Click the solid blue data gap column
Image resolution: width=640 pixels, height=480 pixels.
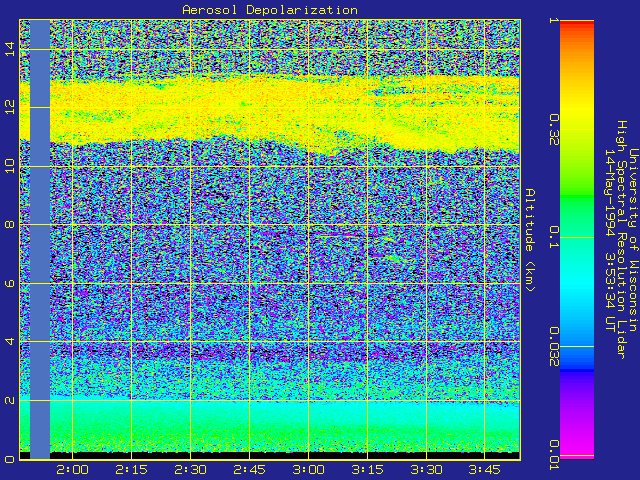tap(40, 239)
